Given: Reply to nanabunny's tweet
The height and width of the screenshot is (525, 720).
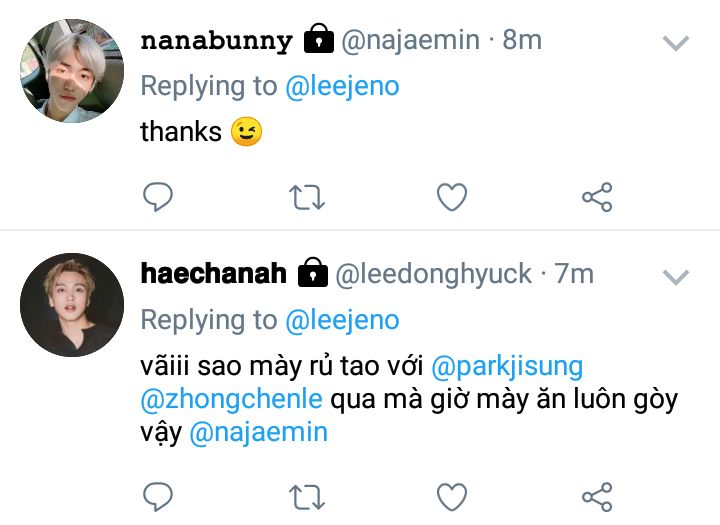Looking at the screenshot, I should tap(158, 197).
